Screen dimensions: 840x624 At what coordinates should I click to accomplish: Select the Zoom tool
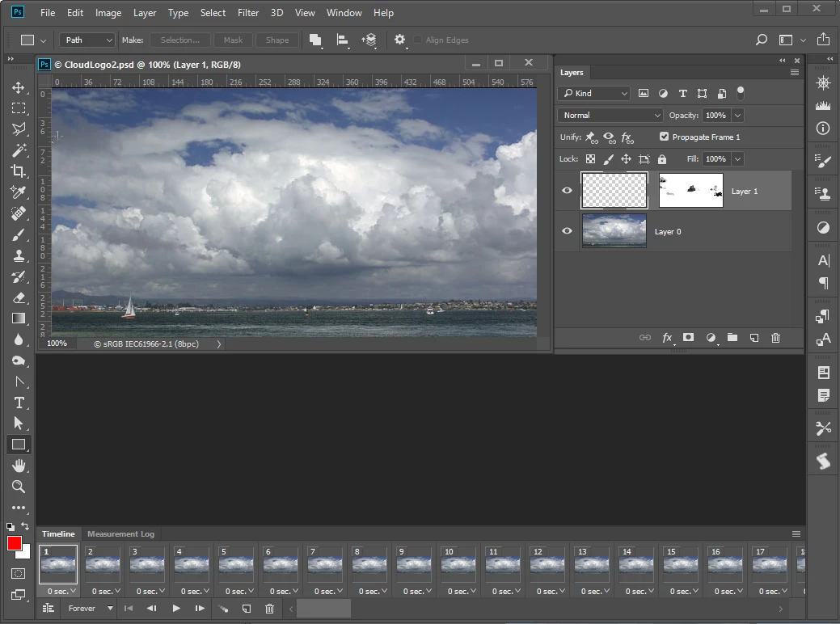pyautogui.click(x=19, y=487)
